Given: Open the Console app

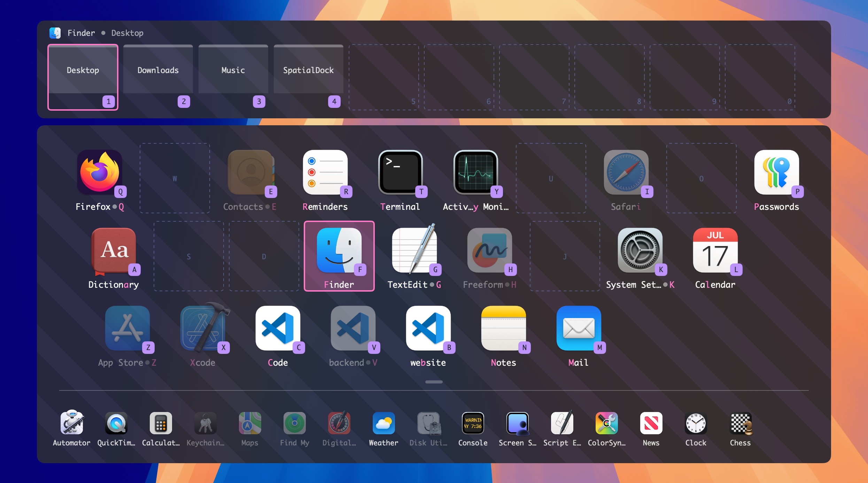Looking at the screenshot, I should (x=473, y=423).
